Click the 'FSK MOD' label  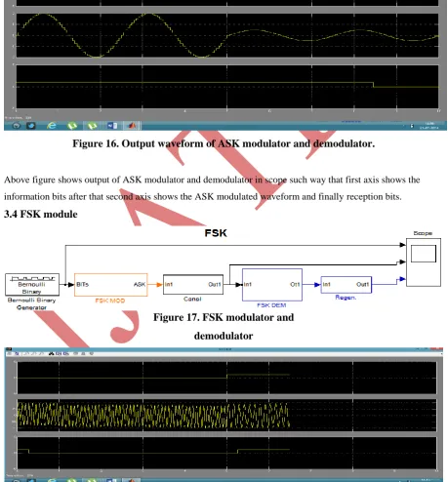click(110, 301)
